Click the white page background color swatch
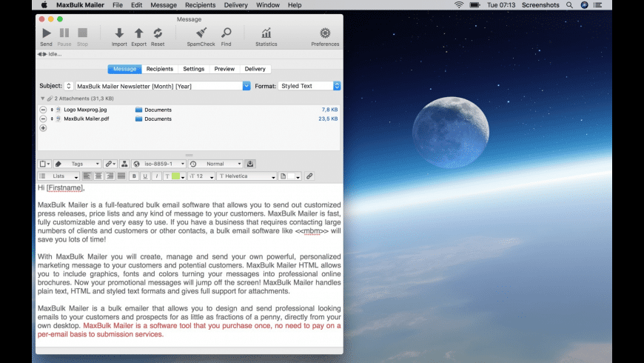 291,176
